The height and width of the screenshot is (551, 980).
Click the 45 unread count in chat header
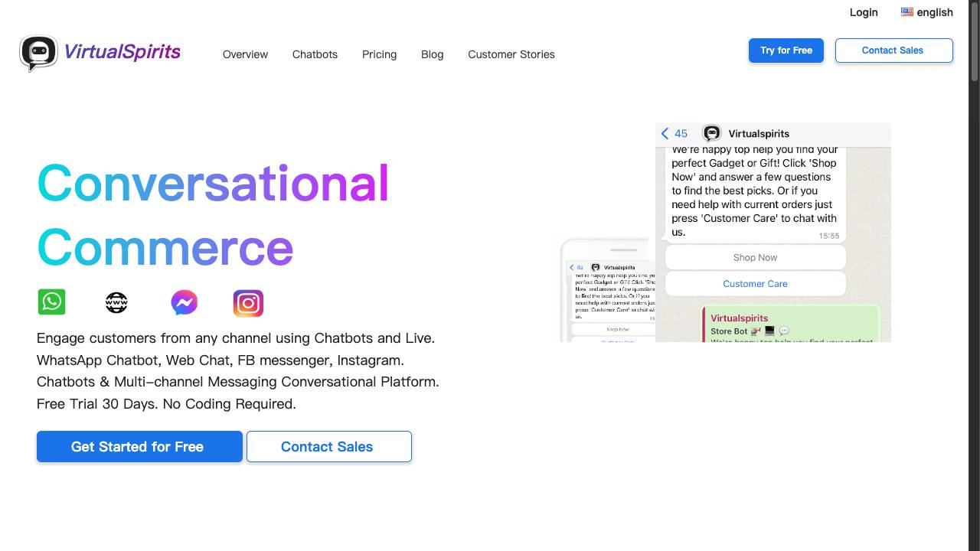pyautogui.click(x=681, y=133)
